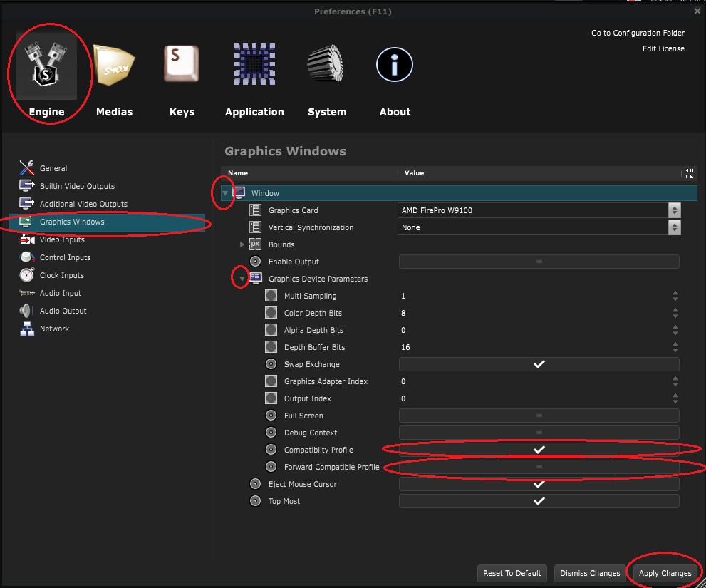
Task: Click the Edit License link
Action: tap(663, 48)
